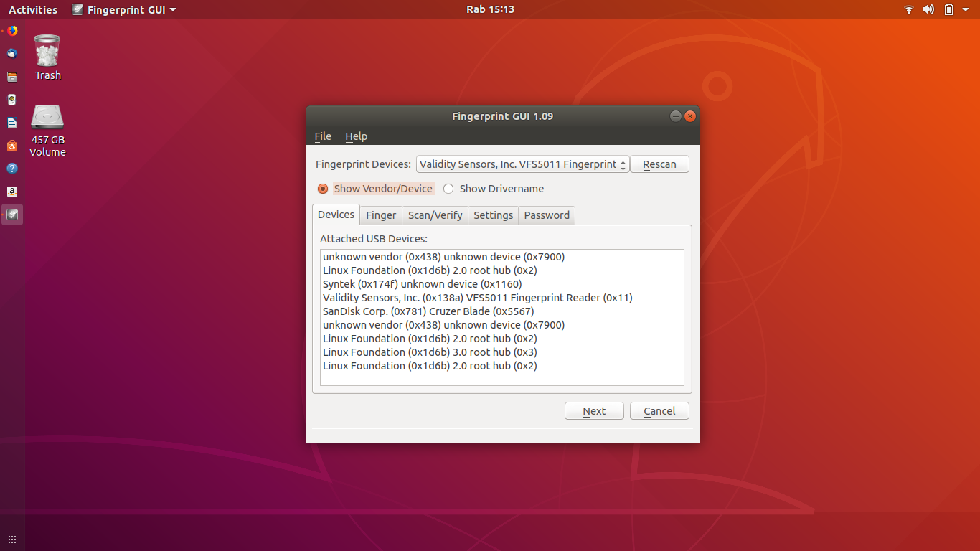This screenshot has height=551, width=980.
Task: Click the Attached USB Devices label
Action: point(374,239)
